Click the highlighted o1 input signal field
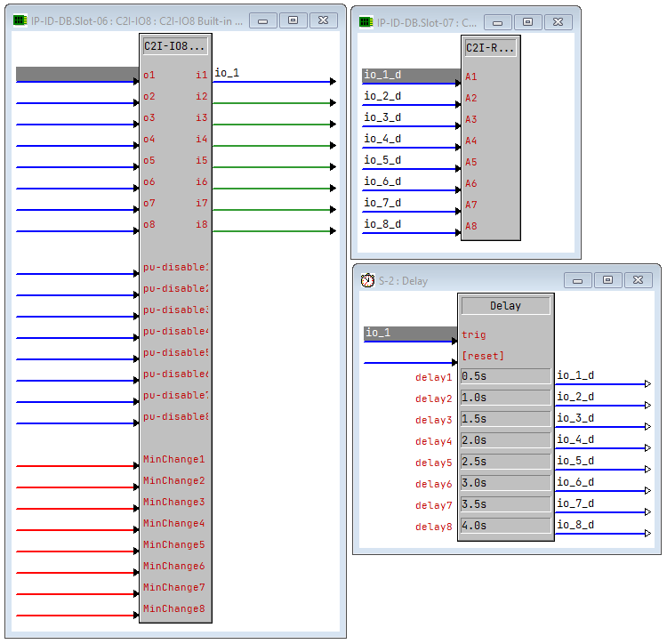The height and width of the screenshot is (644, 667). [x=76, y=75]
